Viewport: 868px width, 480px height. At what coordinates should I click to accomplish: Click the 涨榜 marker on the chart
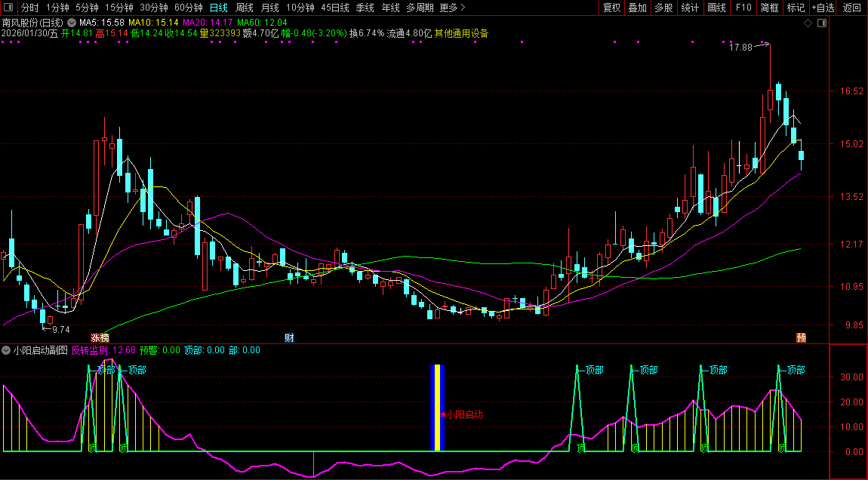pyautogui.click(x=100, y=337)
